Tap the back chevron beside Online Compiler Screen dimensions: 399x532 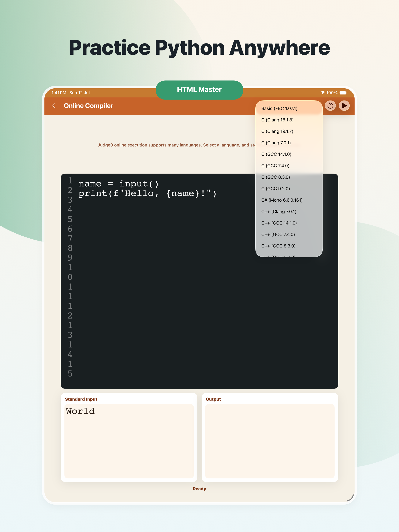coord(54,106)
